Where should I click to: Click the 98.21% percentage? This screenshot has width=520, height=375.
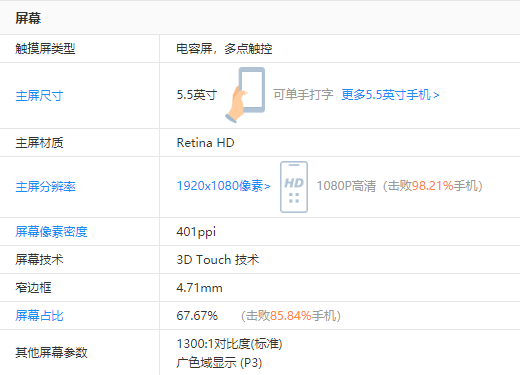click(x=433, y=186)
